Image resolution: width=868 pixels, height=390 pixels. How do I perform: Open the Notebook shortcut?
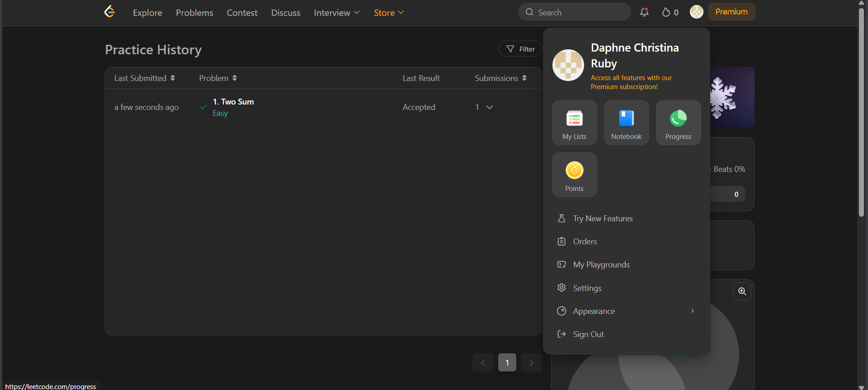point(626,123)
